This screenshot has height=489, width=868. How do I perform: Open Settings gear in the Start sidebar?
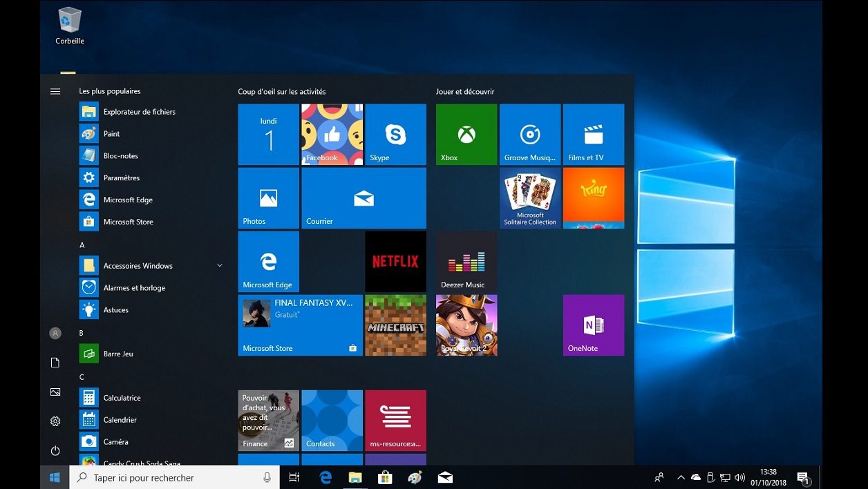55,421
